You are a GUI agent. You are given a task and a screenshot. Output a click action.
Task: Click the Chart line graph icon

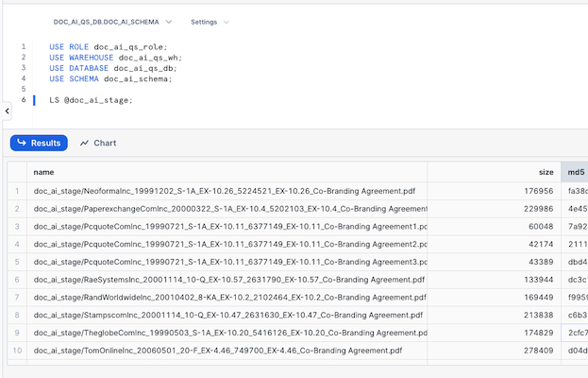click(x=85, y=144)
